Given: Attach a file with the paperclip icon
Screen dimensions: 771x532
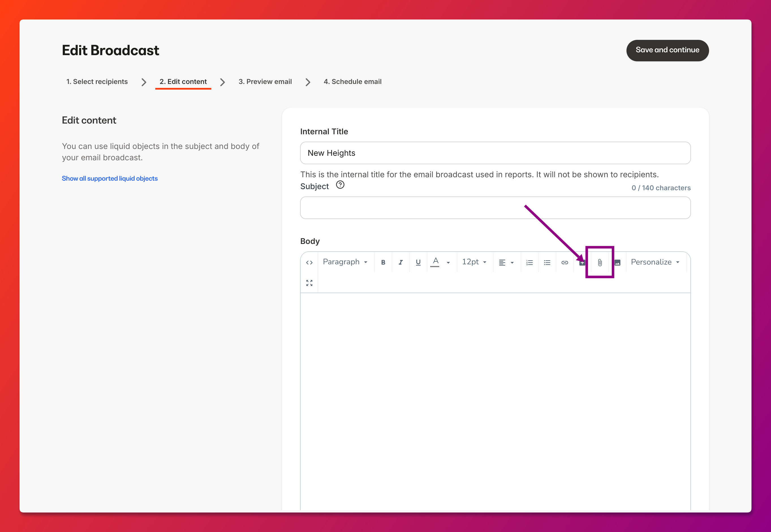Looking at the screenshot, I should pos(600,263).
